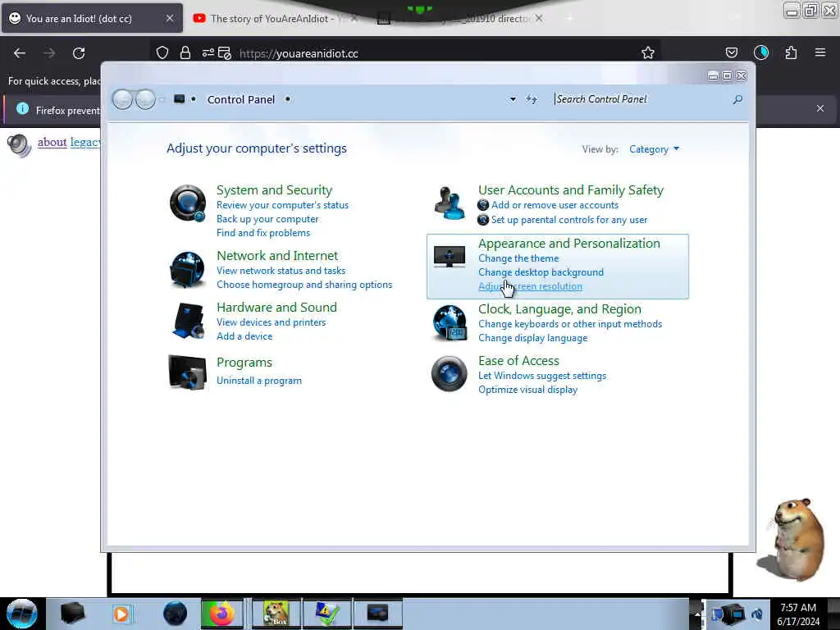Click the User Accounts and Family Safety icon
This screenshot has width=840, height=630.
coord(450,203)
